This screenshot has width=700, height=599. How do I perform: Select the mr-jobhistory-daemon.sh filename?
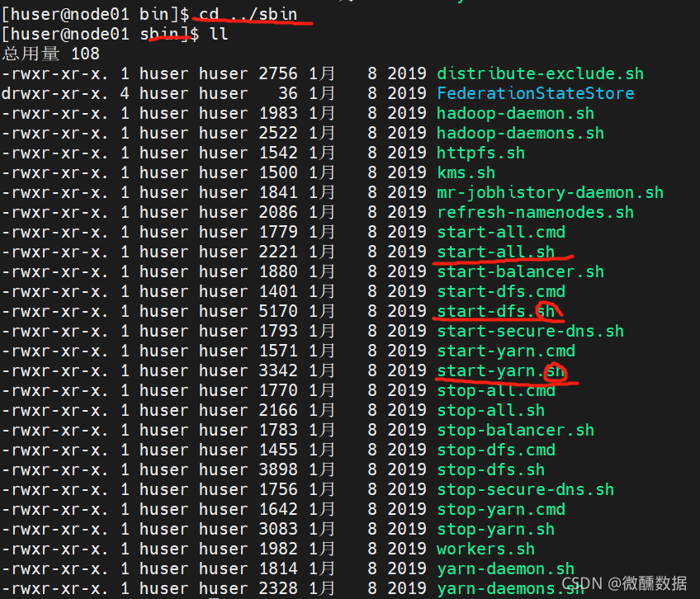[x=550, y=192]
